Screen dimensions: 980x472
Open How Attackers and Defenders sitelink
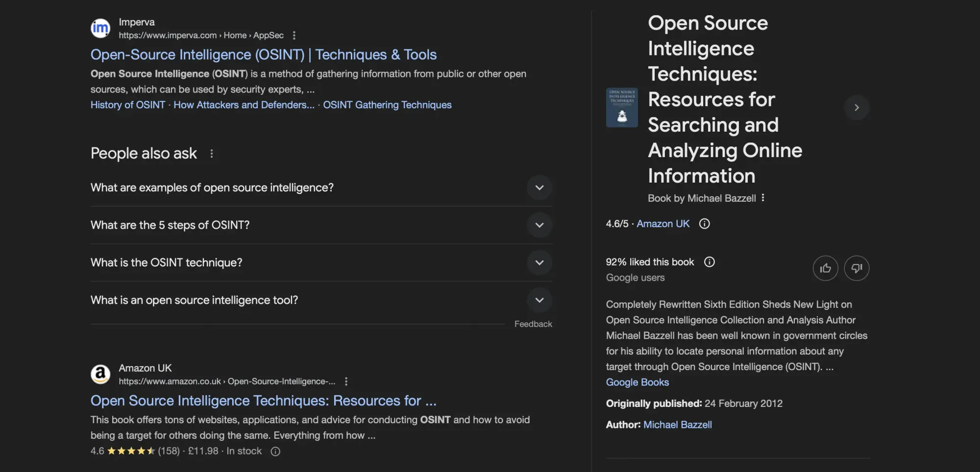[x=244, y=105]
